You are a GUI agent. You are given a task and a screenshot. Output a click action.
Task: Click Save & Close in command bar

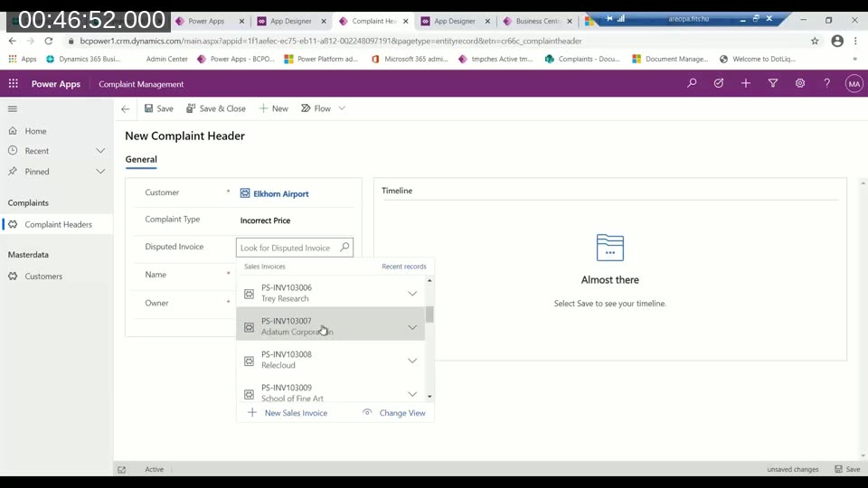coord(216,108)
